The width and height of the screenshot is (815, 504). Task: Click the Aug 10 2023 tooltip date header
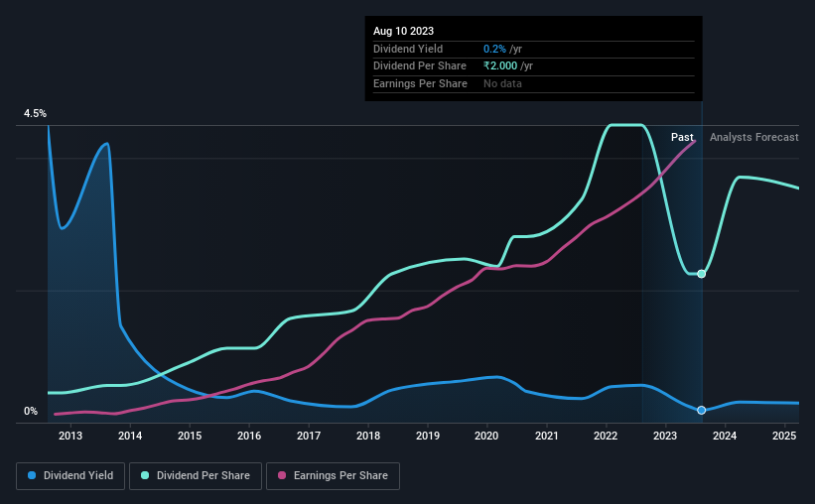coord(403,31)
